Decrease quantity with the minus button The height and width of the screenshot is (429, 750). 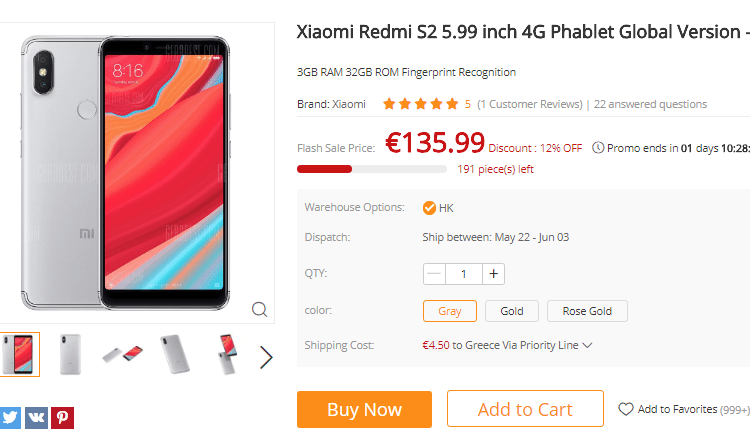tap(434, 274)
